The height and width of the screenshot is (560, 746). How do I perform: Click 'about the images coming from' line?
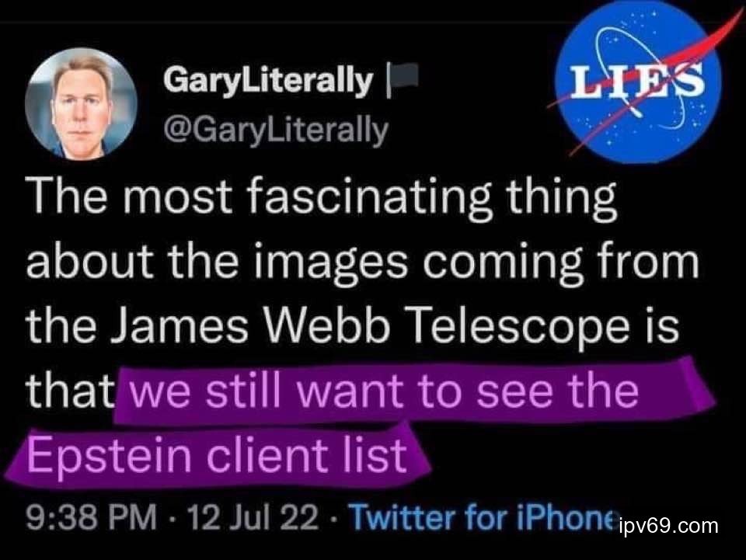pyautogui.click(x=363, y=262)
